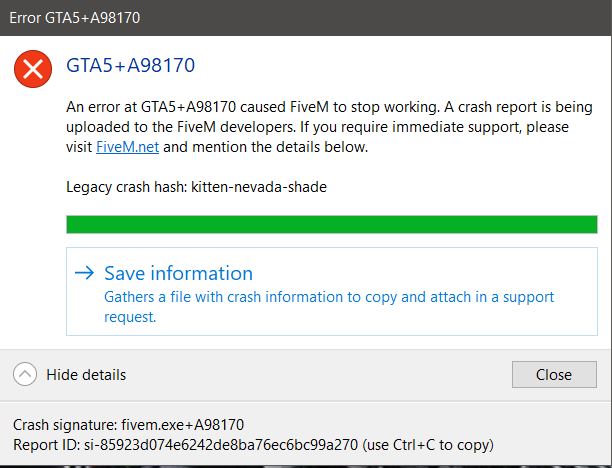612x468 pixels.
Task: Click the green upload progress bar
Action: point(331,224)
